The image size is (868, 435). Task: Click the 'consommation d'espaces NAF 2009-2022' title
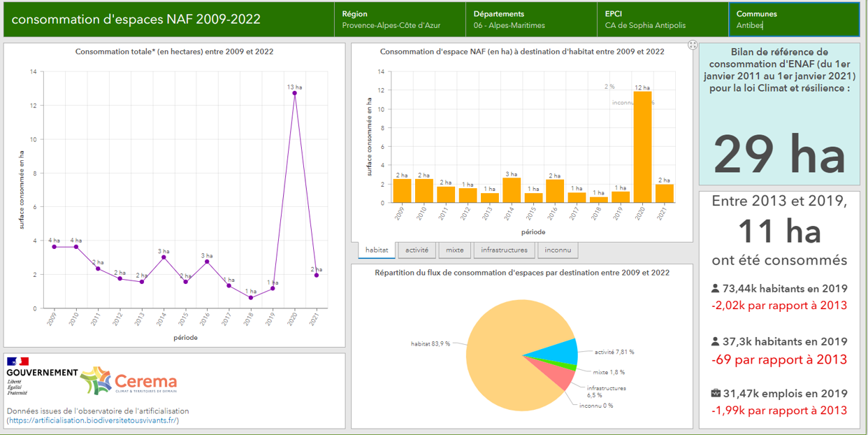click(136, 20)
